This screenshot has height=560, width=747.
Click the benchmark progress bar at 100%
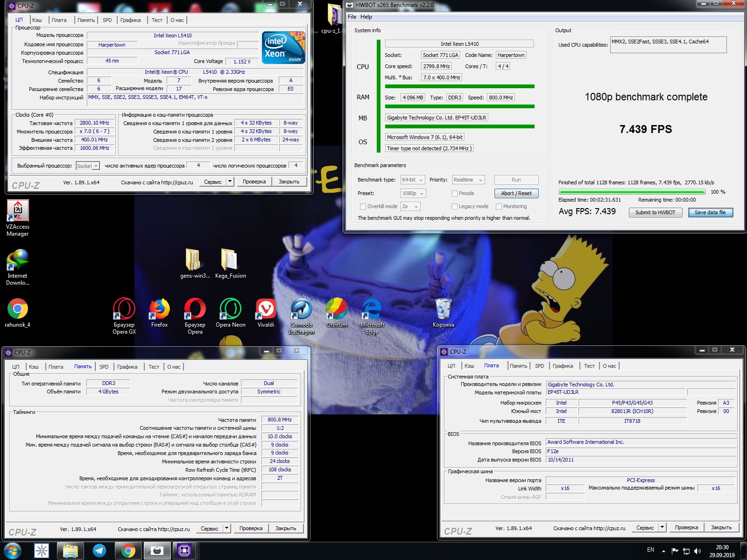(632, 192)
